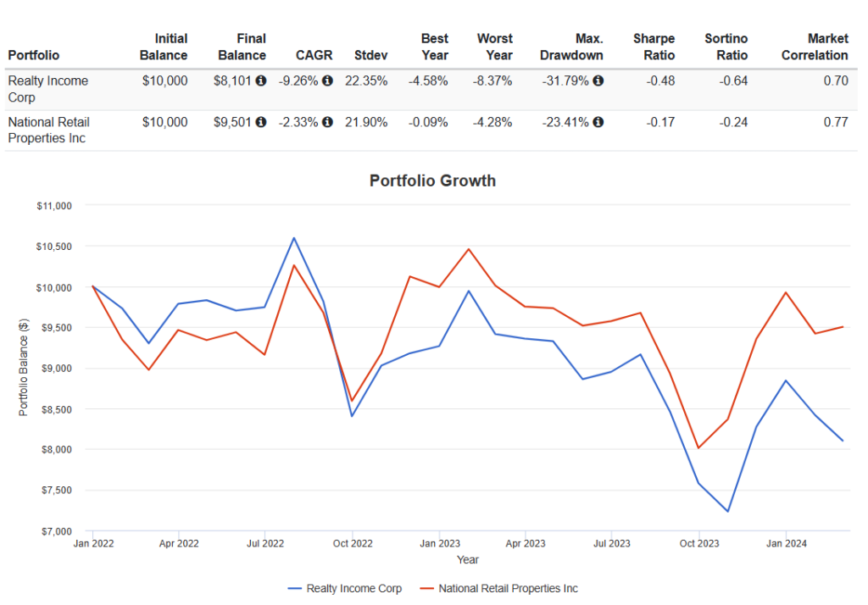Toggle National Retail Properties Inc legend entry
The image size is (868, 605).
point(498,588)
